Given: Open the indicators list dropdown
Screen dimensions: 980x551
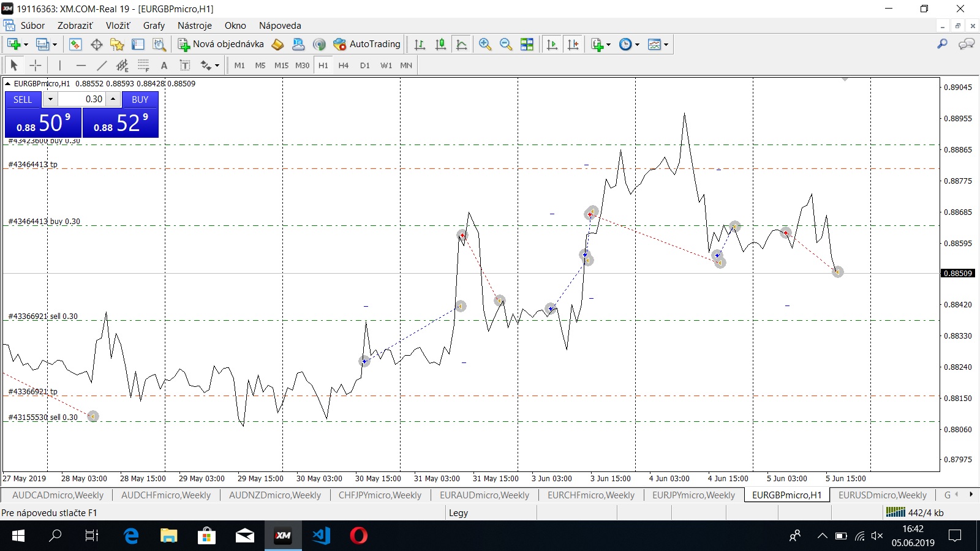Looking at the screenshot, I should click(x=608, y=44).
